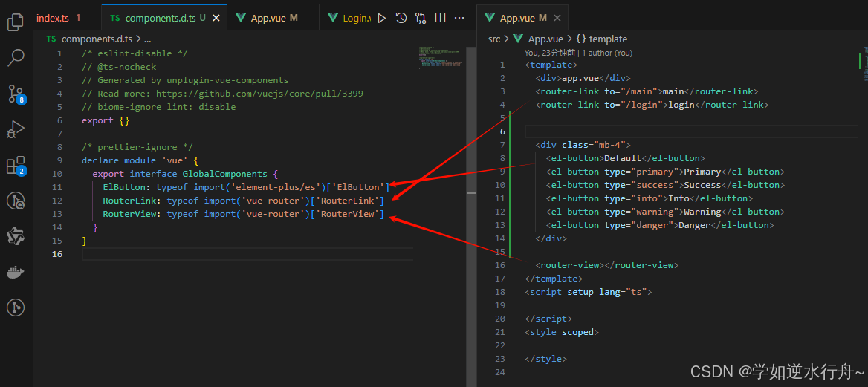
Task: Open the file timeline history icon
Action: click(x=401, y=19)
